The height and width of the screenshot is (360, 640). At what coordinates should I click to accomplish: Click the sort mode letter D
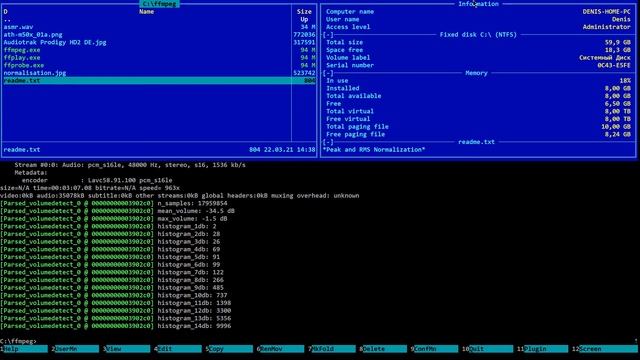(5, 12)
